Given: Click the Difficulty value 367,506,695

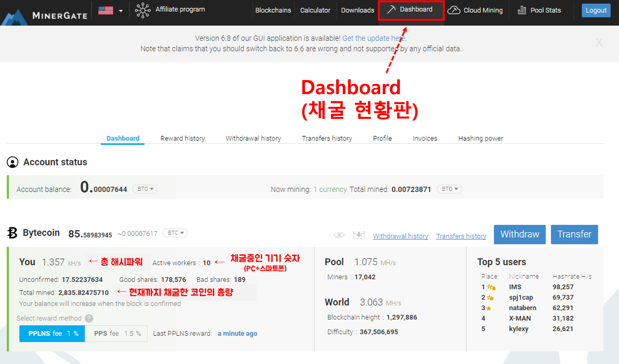Looking at the screenshot, I should (379, 332).
